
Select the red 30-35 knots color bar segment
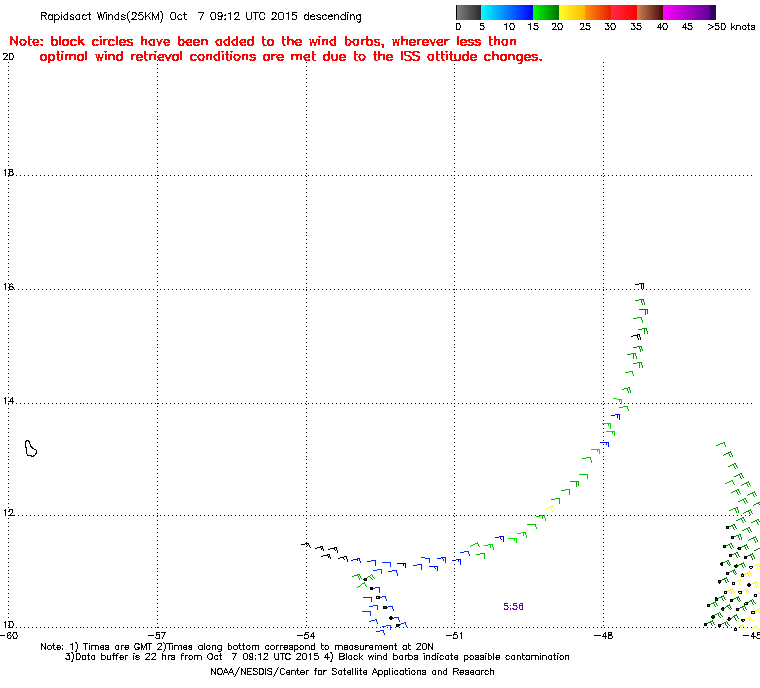(x=624, y=12)
